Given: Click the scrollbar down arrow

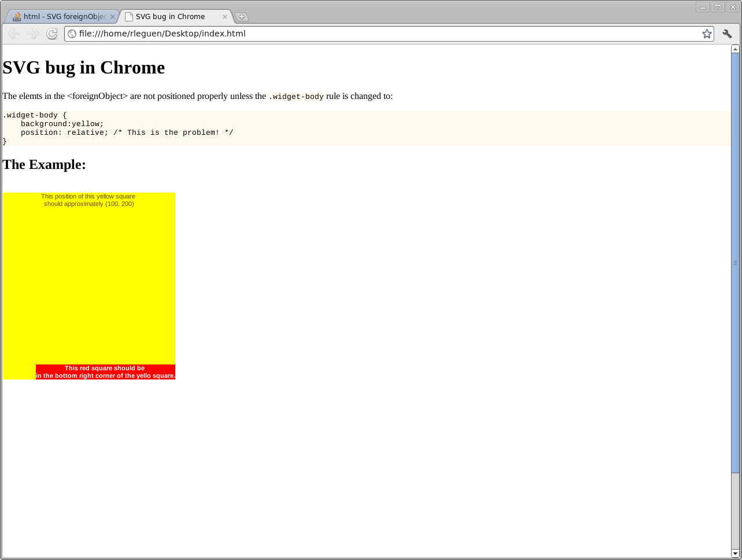Looking at the screenshot, I should (735, 554).
